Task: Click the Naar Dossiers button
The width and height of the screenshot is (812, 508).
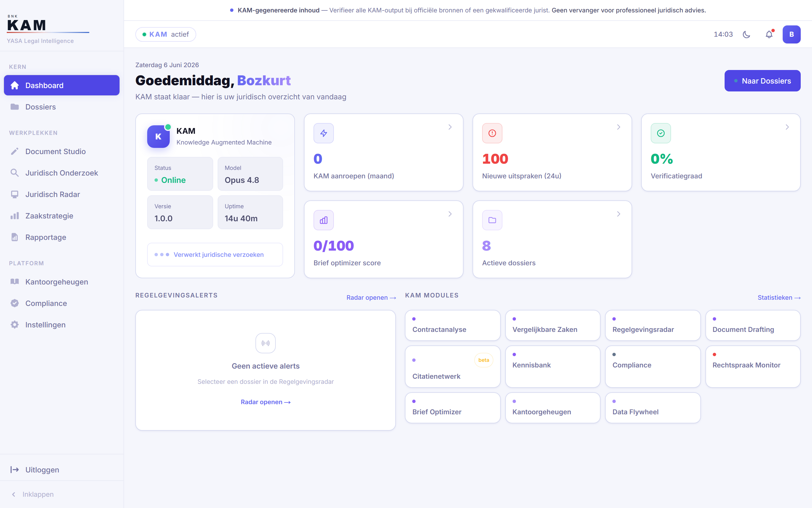Action: pyautogui.click(x=762, y=81)
